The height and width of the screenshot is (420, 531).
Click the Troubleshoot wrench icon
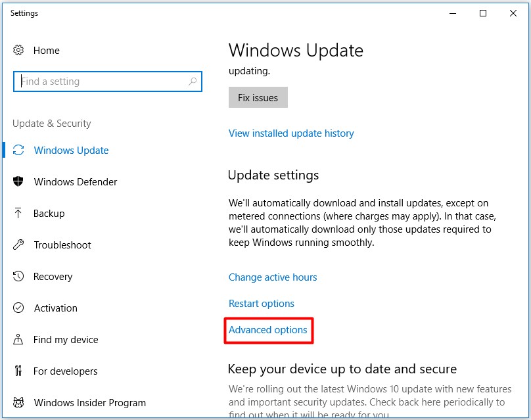click(x=18, y=245)
